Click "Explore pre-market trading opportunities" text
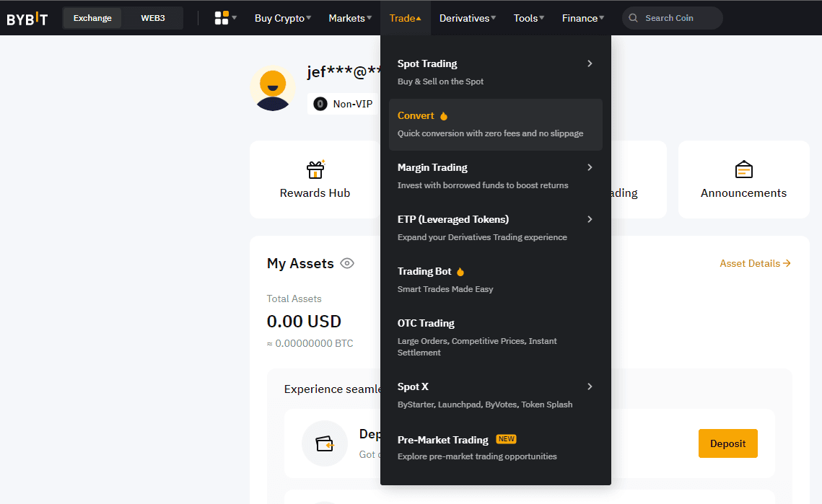The image size is (822, 504). (x=477, y=456)
